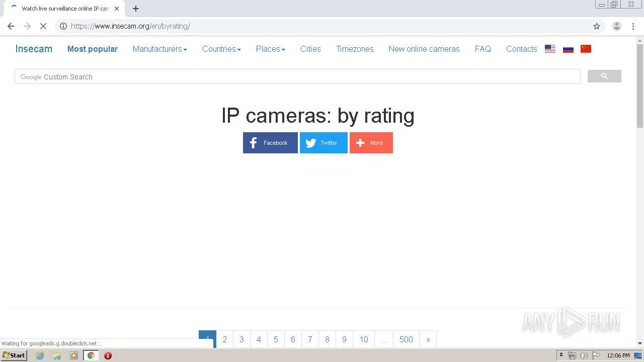Bookmark this page with the star icon

click(597, 26)
